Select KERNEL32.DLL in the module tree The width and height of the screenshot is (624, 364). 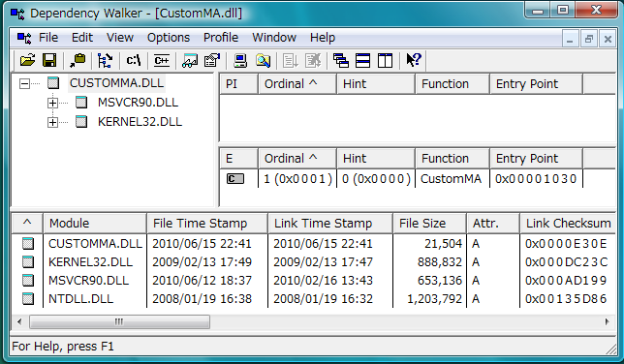[140, 122]
